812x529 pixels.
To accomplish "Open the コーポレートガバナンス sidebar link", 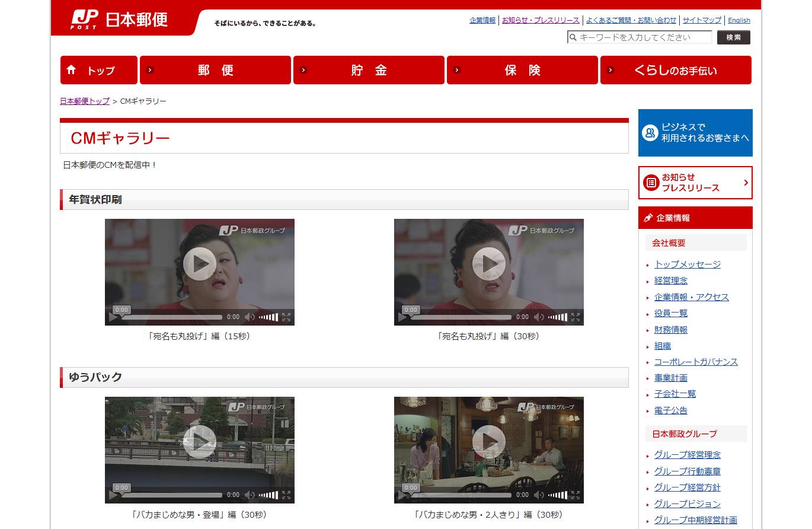I will tap(696, 362).
